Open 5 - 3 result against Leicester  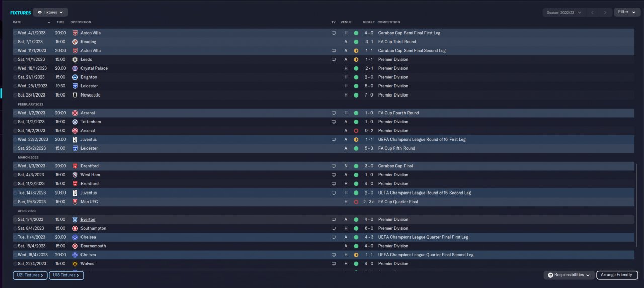pyautogui.click(x=369, y=148)
